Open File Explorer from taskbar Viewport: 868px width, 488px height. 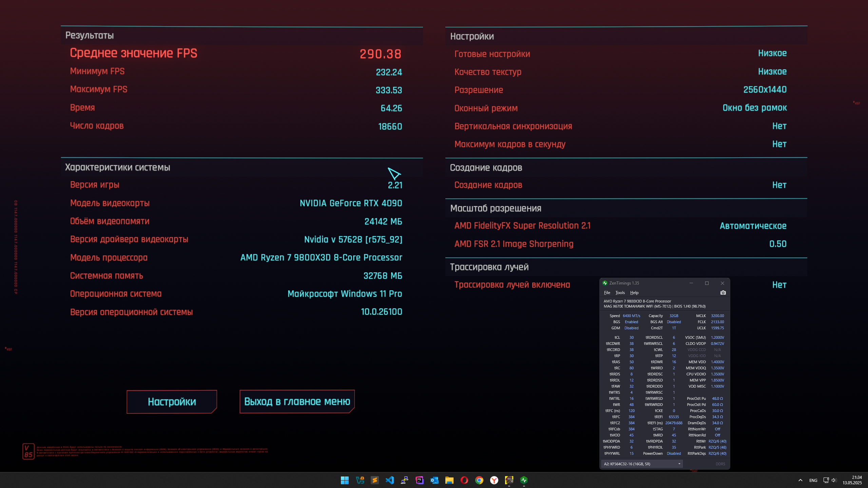click(449, 480)
